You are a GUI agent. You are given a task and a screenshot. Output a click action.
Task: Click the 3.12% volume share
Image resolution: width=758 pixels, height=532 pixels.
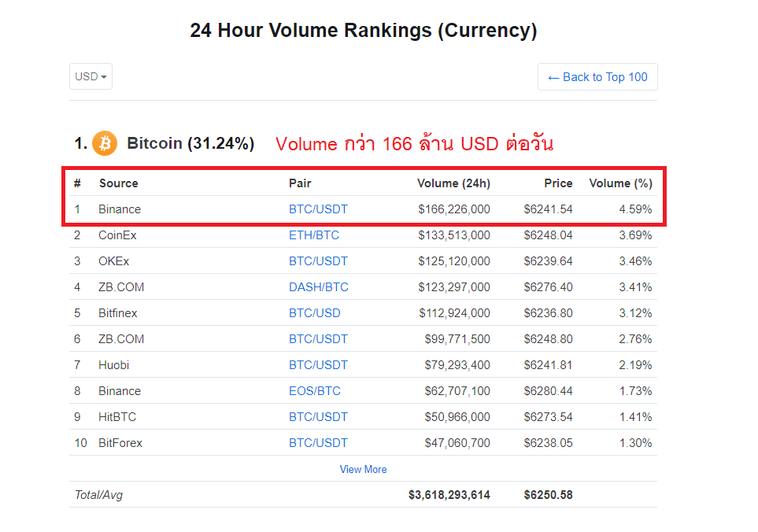click(x=636, y=313)
